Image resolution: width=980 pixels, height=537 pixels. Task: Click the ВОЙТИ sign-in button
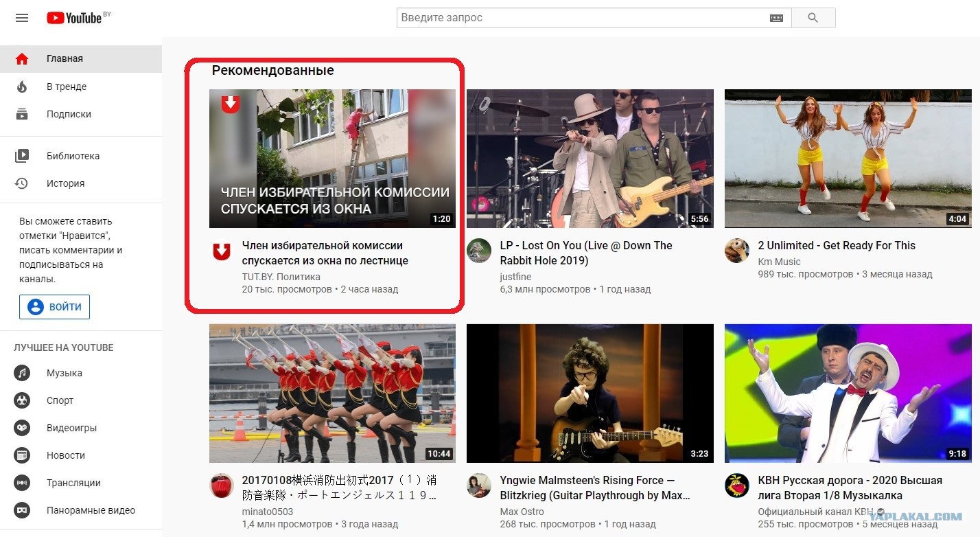54,307
